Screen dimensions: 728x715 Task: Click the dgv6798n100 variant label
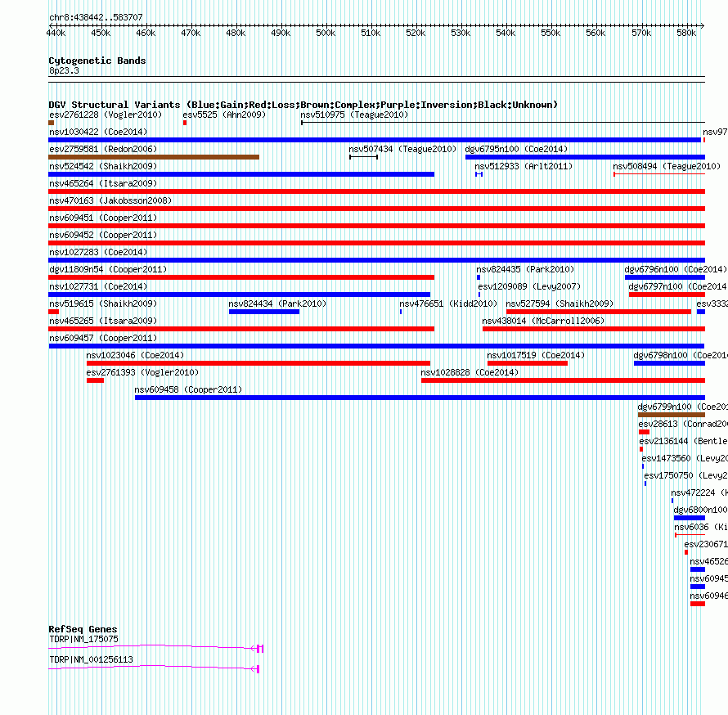(681, 355)
